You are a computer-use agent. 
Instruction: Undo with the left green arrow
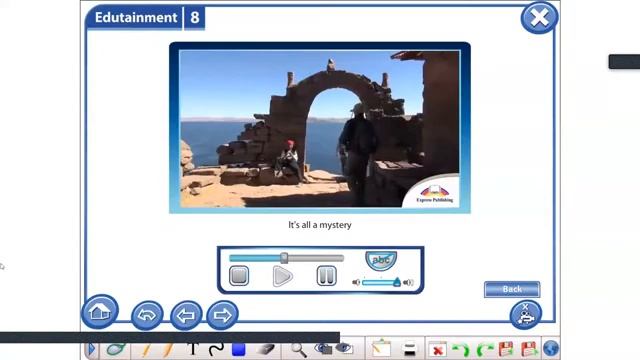click(461, 350)
